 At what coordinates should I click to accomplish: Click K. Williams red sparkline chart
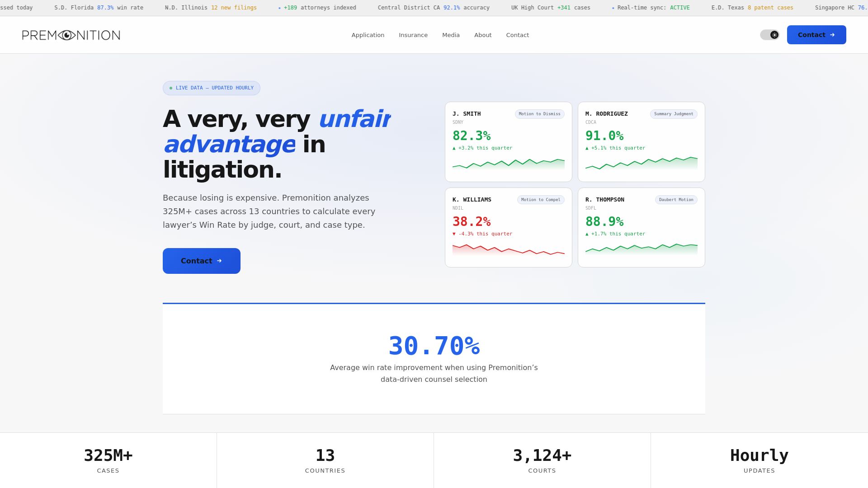pyautogui.click(x=508, y=250)
